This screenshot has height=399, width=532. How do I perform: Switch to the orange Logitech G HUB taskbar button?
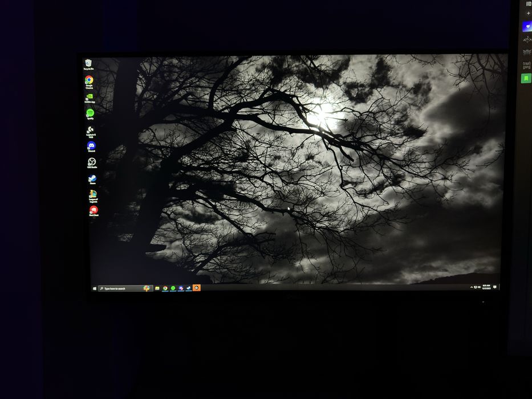(x=197, y=288)
